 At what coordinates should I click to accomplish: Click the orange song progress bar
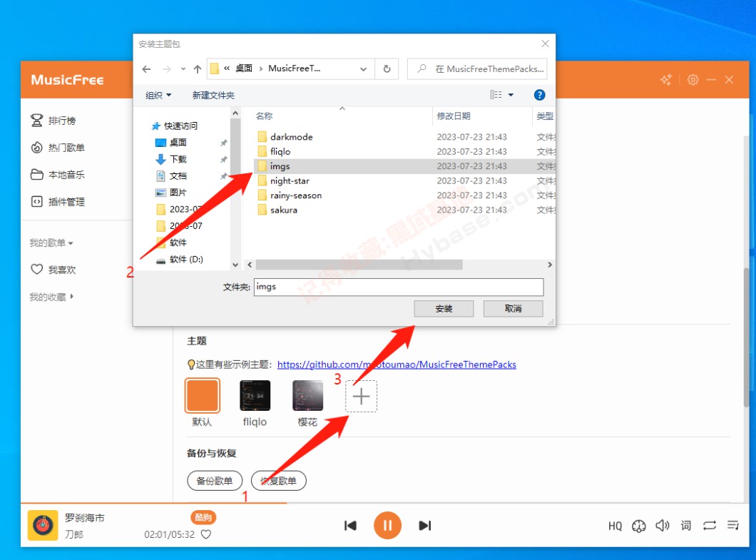click(154, 503)
